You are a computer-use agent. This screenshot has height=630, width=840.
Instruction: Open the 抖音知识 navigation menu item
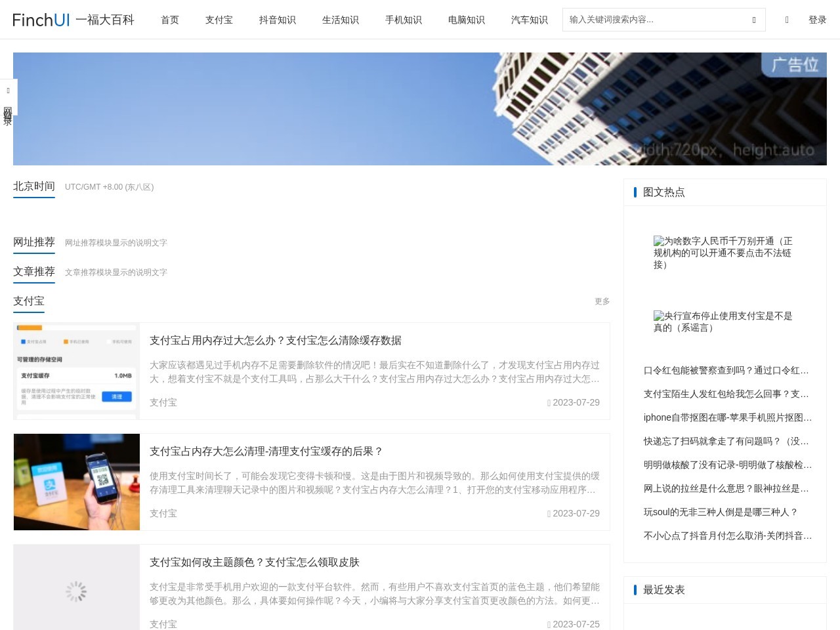tap(277, 20)
